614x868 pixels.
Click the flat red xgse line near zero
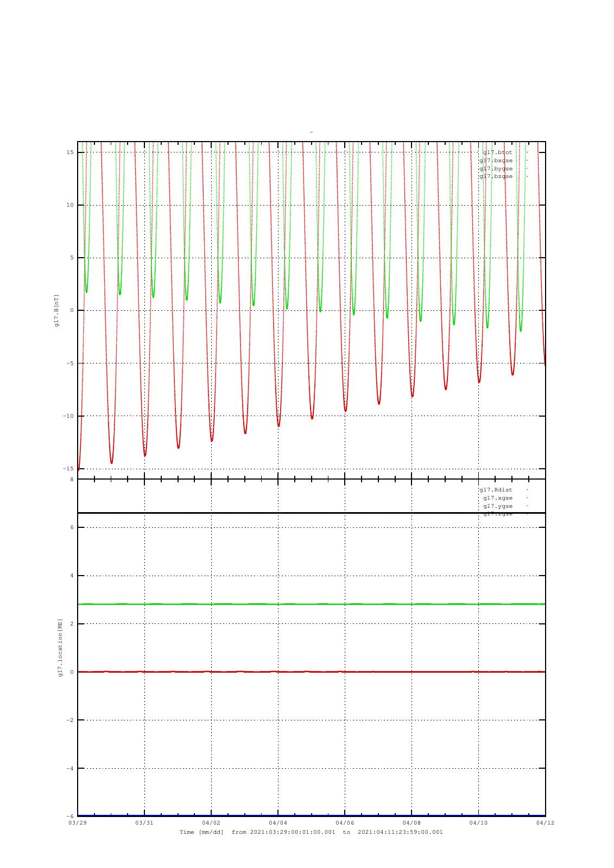(x=311, y=672)
